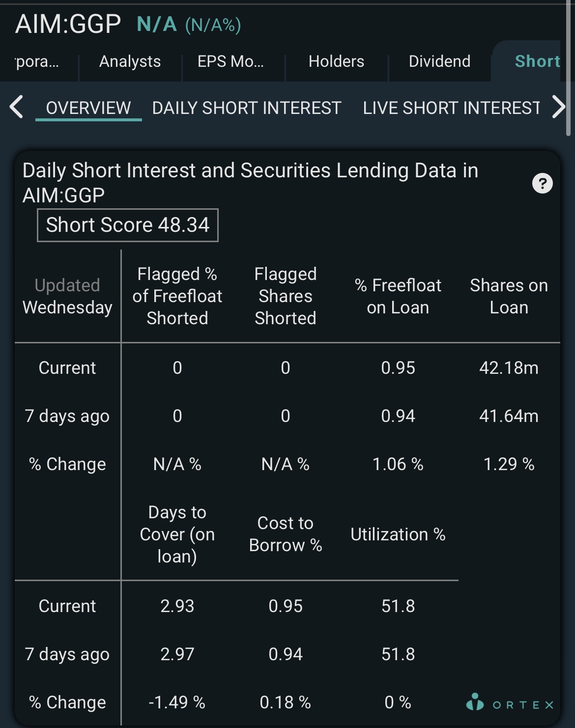
Task: Open the help question mark icon
Action: [543, 184]
